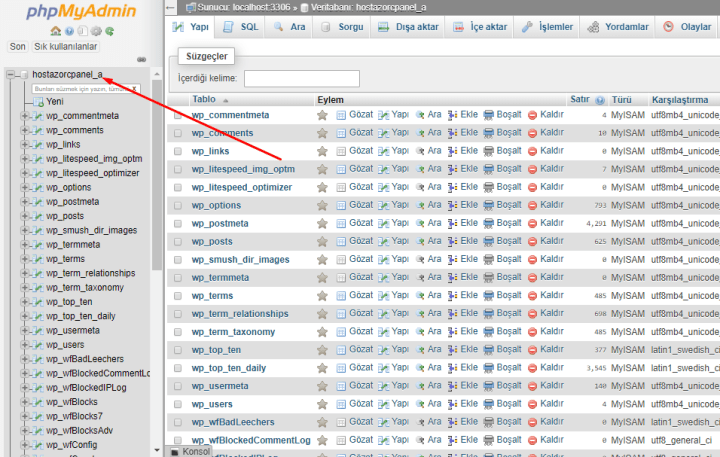Focus the İçerdiği kelime filter field
This screenshot has width=720, height=457.
[302, 79]
